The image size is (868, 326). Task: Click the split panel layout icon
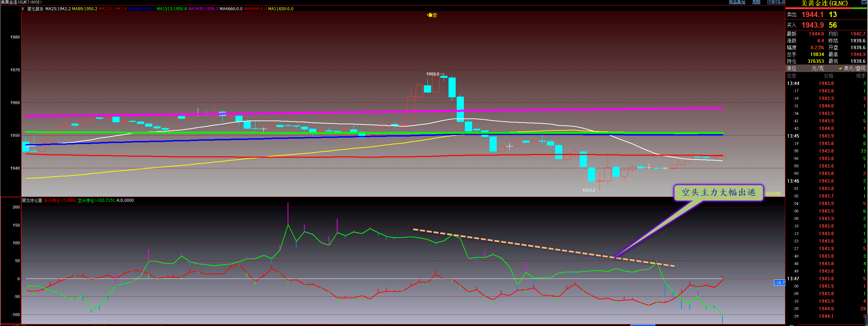(x=782, y=2)
